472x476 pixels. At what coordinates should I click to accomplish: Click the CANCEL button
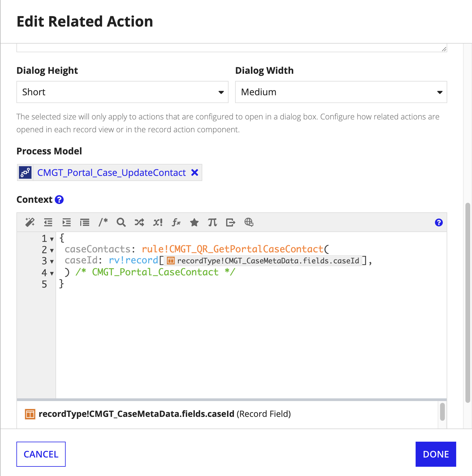(x=41, y=454)
